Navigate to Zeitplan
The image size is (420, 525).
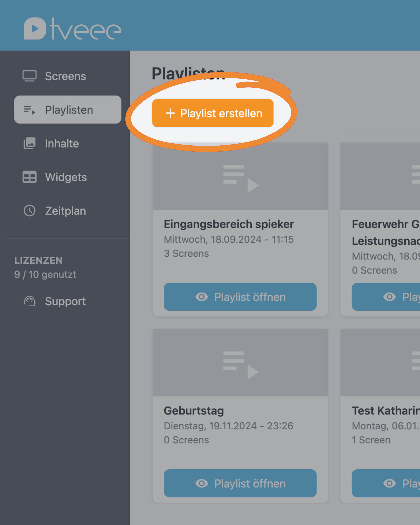tap(65, 211)
